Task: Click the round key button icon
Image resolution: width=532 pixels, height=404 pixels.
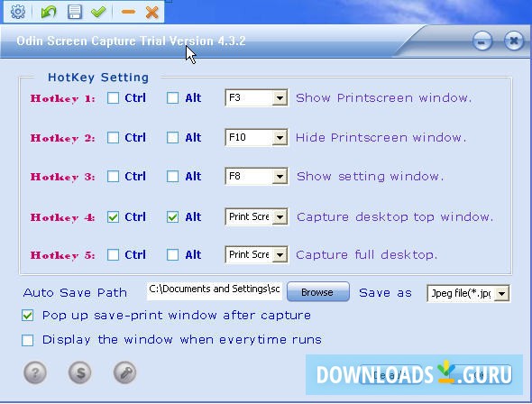Action: (x=124, y=372)
